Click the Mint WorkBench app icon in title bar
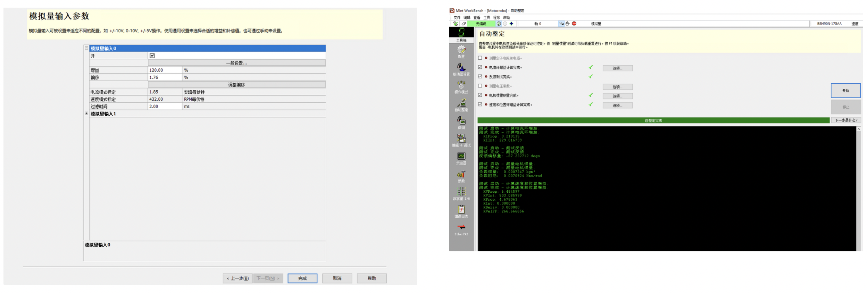Viewport: 868px width, 293px height. tap(452, 10)
